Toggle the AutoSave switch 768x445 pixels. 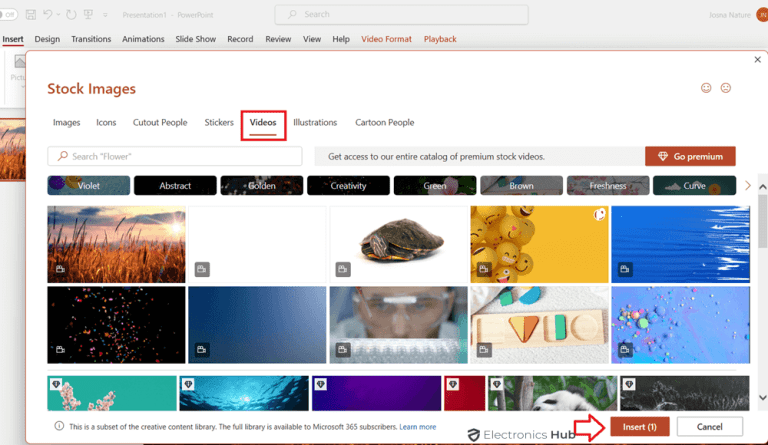pos(8,15)
